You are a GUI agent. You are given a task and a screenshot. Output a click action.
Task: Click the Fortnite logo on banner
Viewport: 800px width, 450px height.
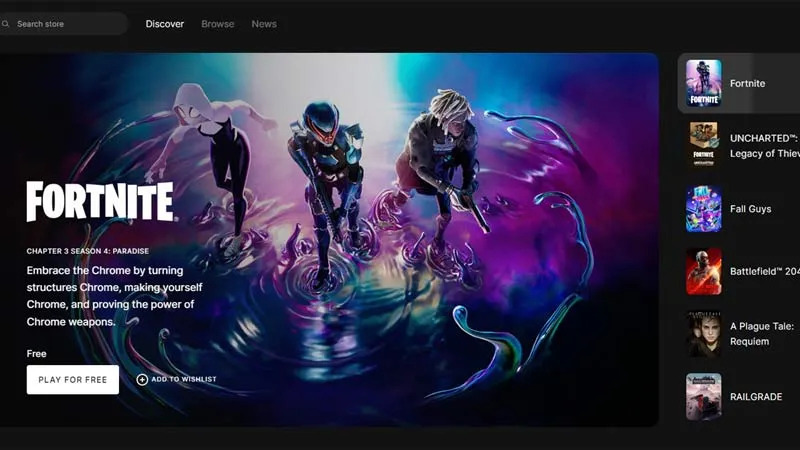102,202
